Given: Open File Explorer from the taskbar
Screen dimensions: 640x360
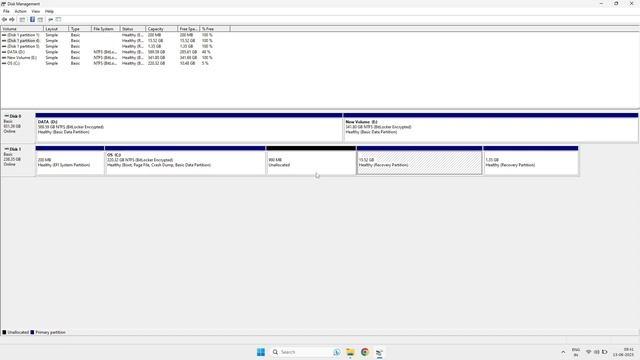Looking at the screenshot, I should coord(350,352).
